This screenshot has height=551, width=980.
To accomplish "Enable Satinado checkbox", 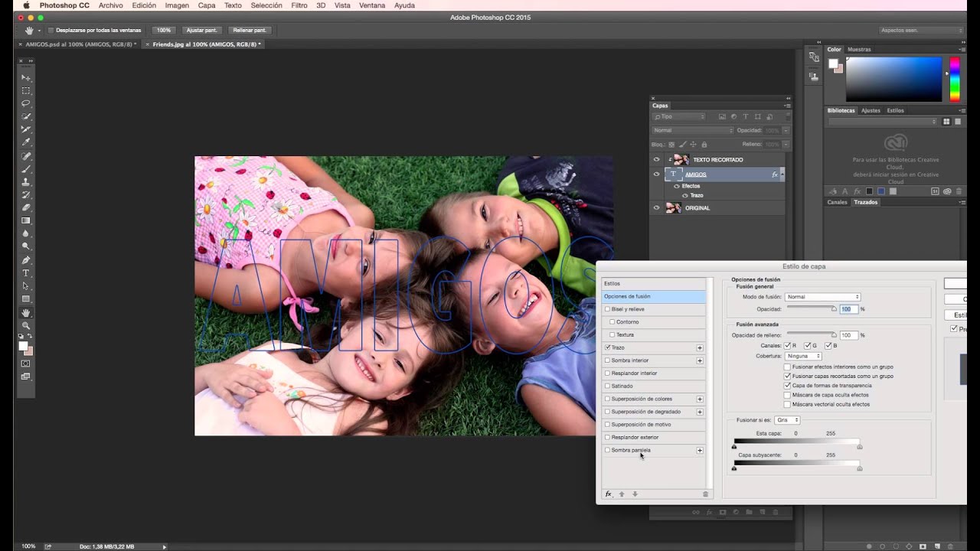I will click(608, 386).
